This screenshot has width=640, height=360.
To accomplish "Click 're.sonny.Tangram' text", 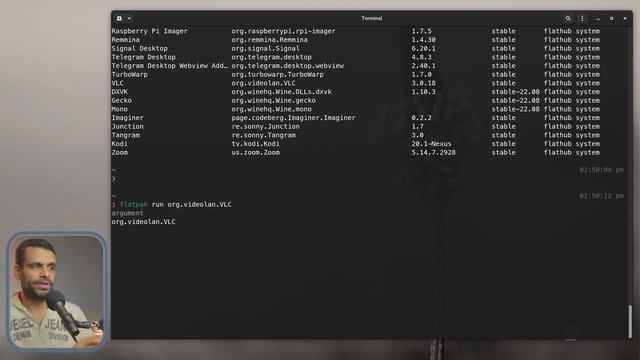I will point(264,135).
